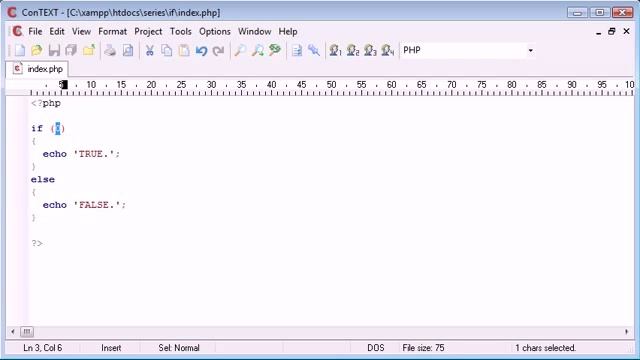Open the Project menu

pyautogui.click(x=148, y=31)
